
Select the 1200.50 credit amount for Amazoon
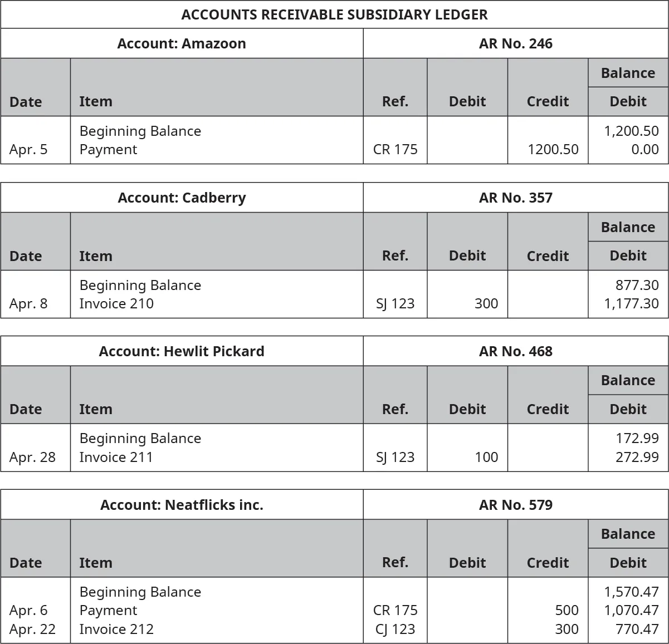point(553,149)
